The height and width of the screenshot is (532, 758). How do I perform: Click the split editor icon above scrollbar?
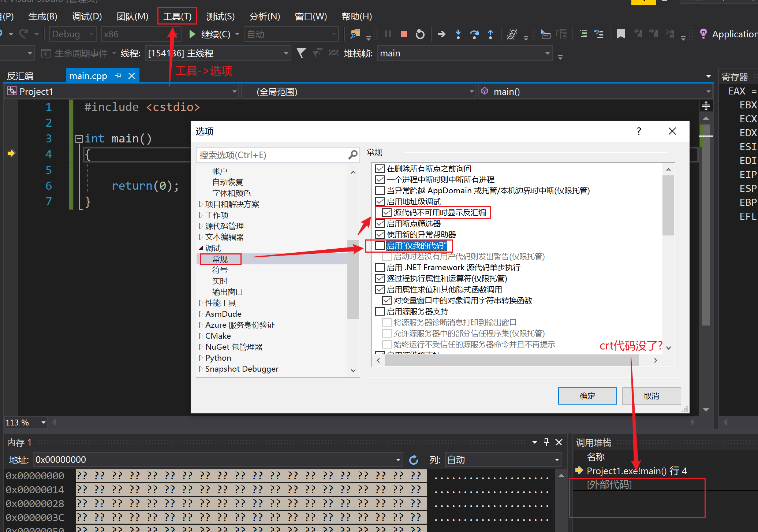click(x=706, y=106)
